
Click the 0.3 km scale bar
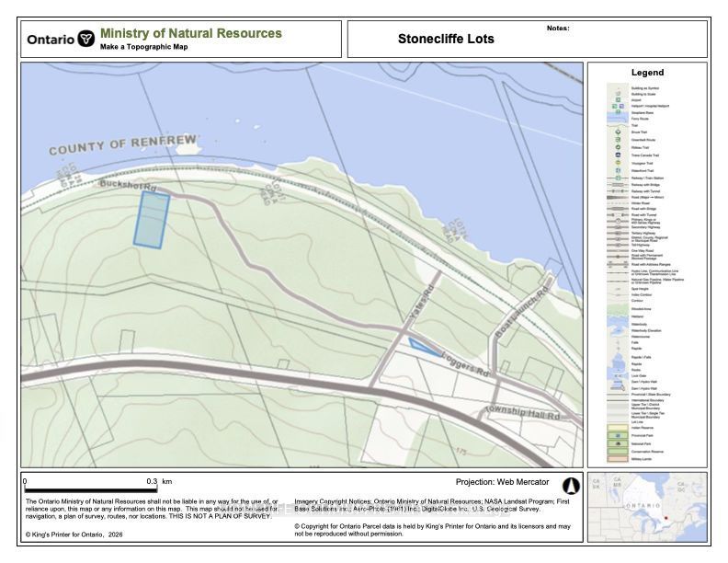pos(90,489)
